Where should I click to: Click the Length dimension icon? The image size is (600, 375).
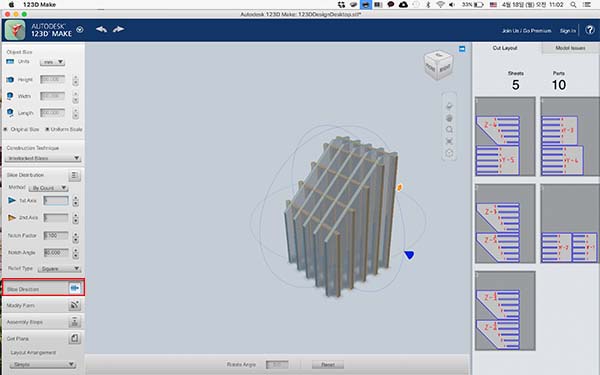pos(10,112)
